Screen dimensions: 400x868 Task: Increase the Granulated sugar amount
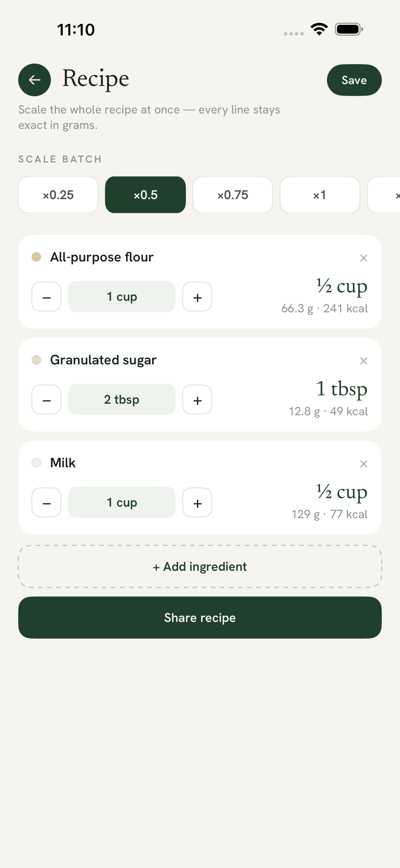[197, 399]
